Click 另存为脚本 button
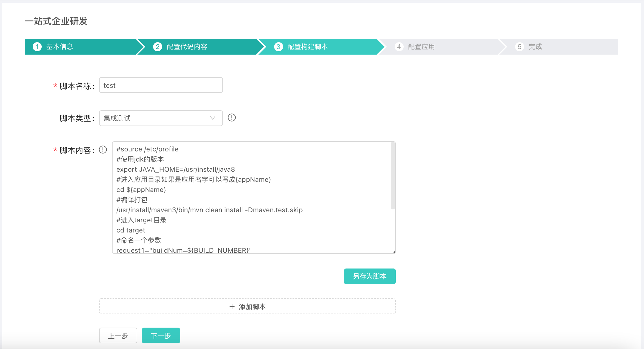The image size is (644, 349). point(370,276)
